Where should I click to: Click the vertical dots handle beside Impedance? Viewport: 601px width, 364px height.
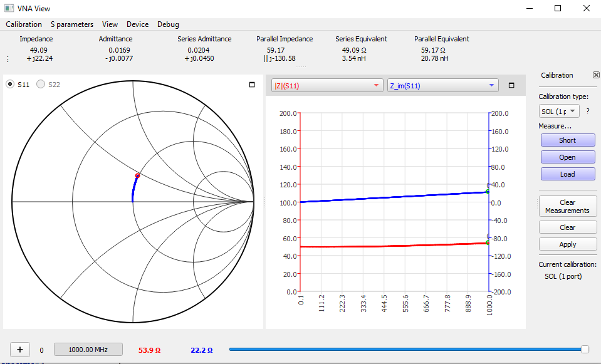pos(8,59)
